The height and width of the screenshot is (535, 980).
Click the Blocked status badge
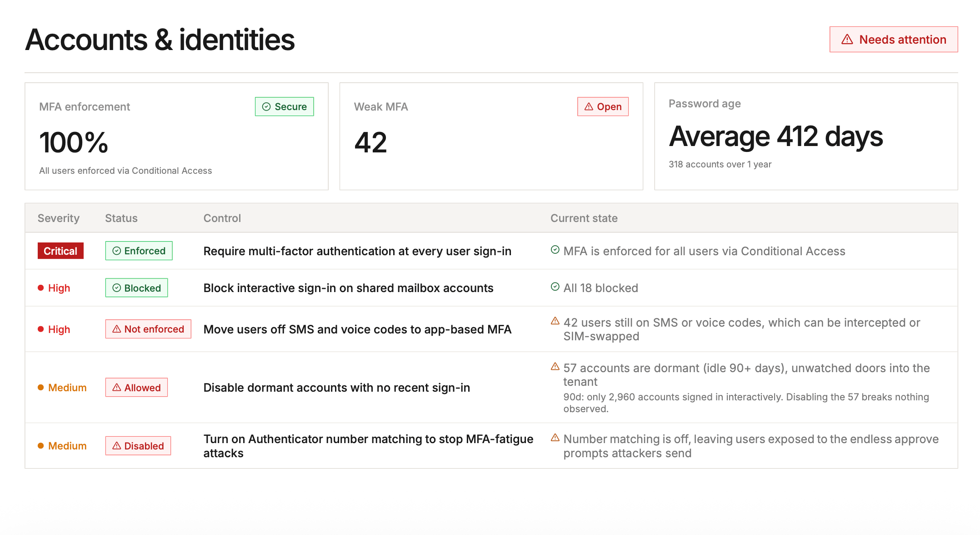pos(136,288)
